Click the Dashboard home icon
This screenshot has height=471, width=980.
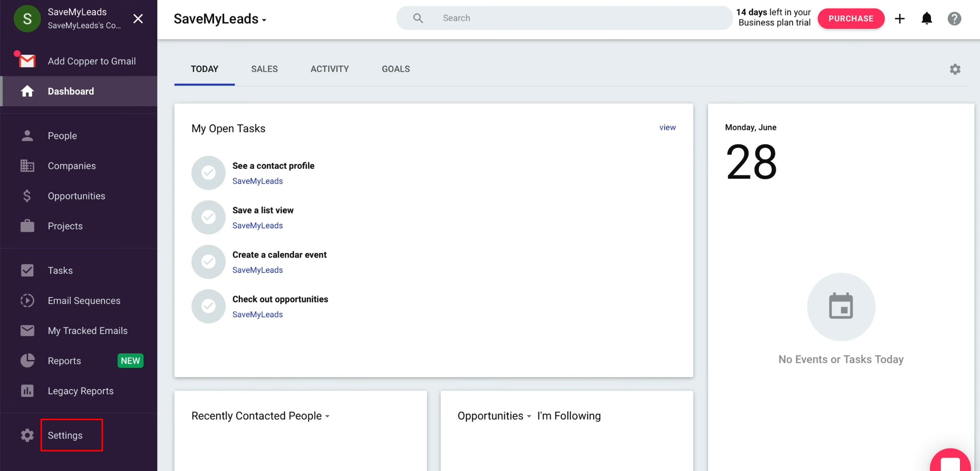tap(27, 91)
